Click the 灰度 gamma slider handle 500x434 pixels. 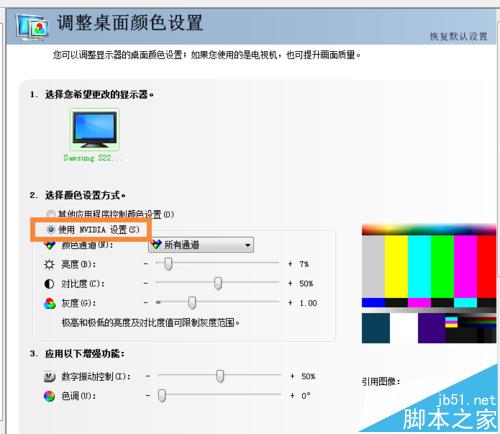click(x=192, y=303)
